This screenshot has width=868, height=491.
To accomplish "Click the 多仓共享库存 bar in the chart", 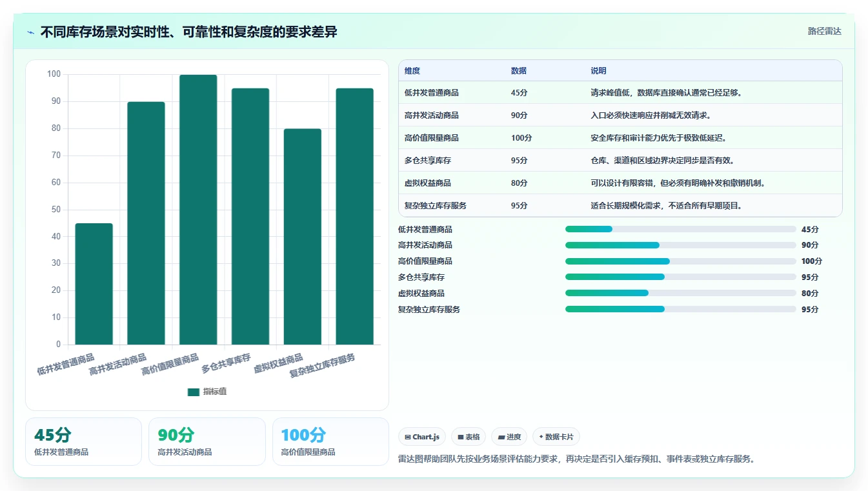I will click(x=250, y=216).
